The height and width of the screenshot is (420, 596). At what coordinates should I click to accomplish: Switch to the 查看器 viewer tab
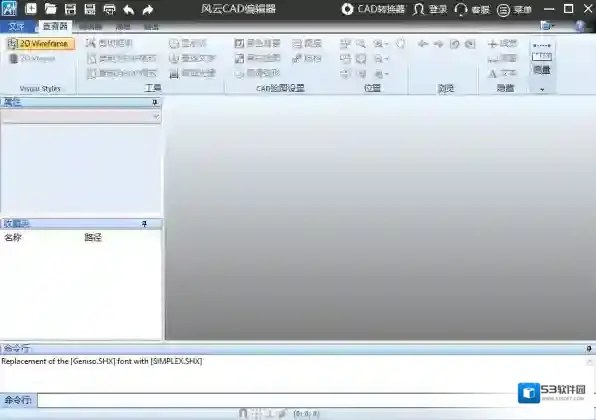coord(55,26)
